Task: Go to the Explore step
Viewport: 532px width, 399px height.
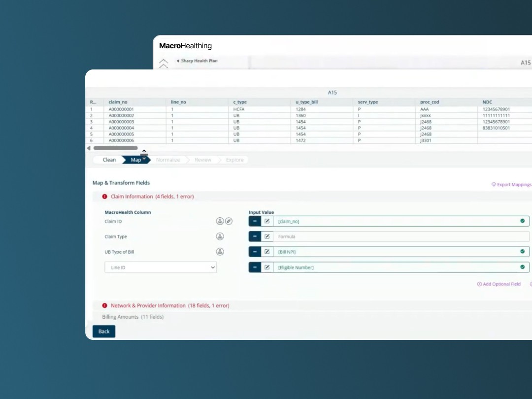Action: pyautogui.click(x=234, y=160)
